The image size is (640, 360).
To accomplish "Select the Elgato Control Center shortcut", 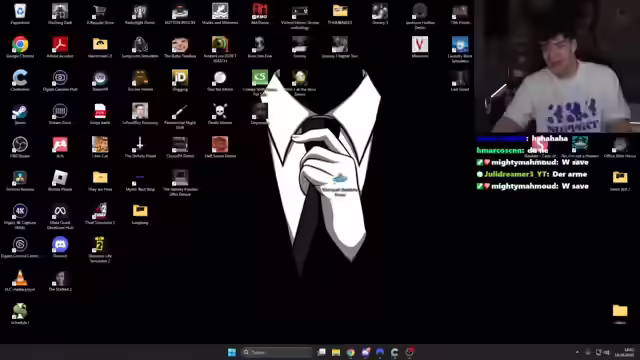I will [20, 244].
